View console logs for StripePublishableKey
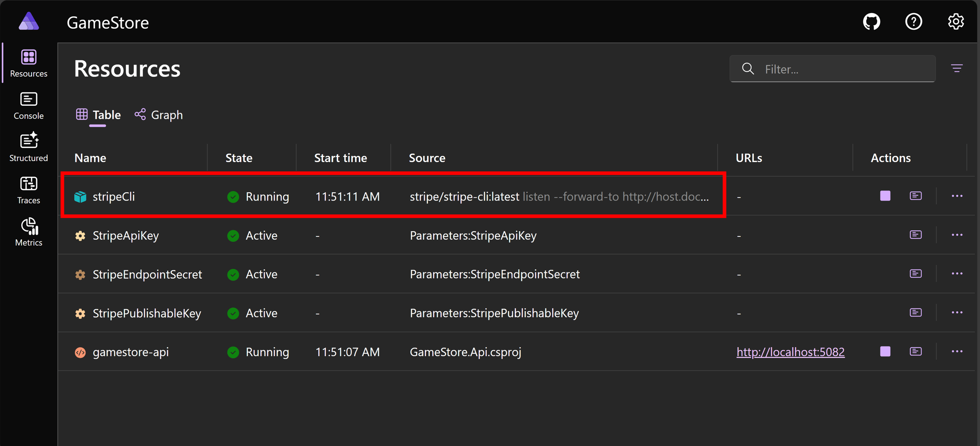Viewport: 980px width, 446px height. pyautogui.click(x=915, y=312)
